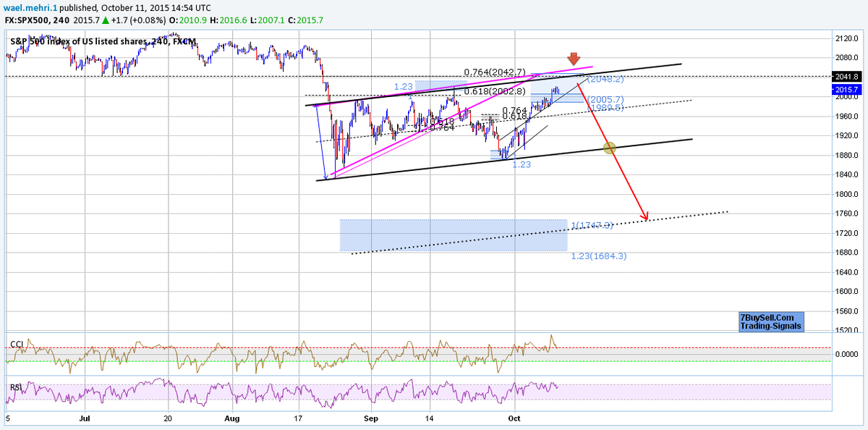Select the chart title 'S&P 500 index of US listed shares'
The height and width of the screenshot is (430, 868).
coord(80,41)
